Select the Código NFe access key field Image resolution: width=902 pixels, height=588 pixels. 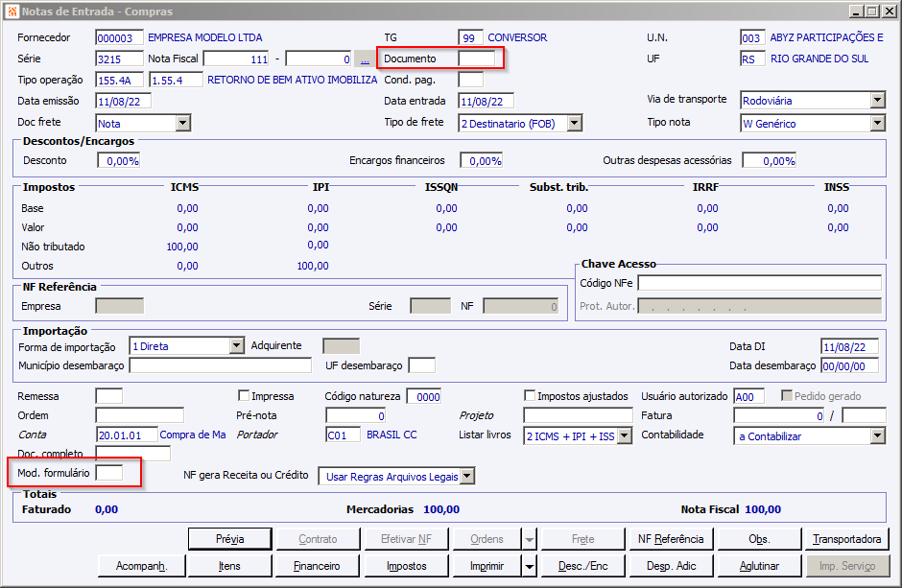(759, 283)
